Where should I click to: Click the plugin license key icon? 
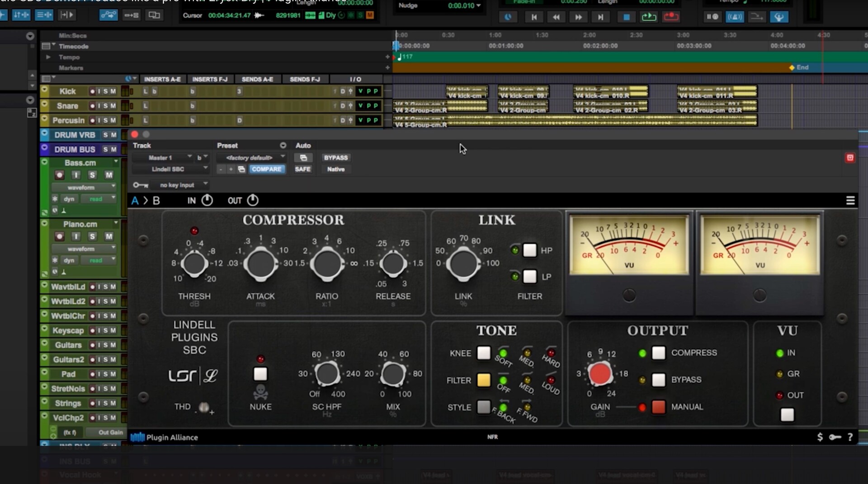click(x=835, y=437)
